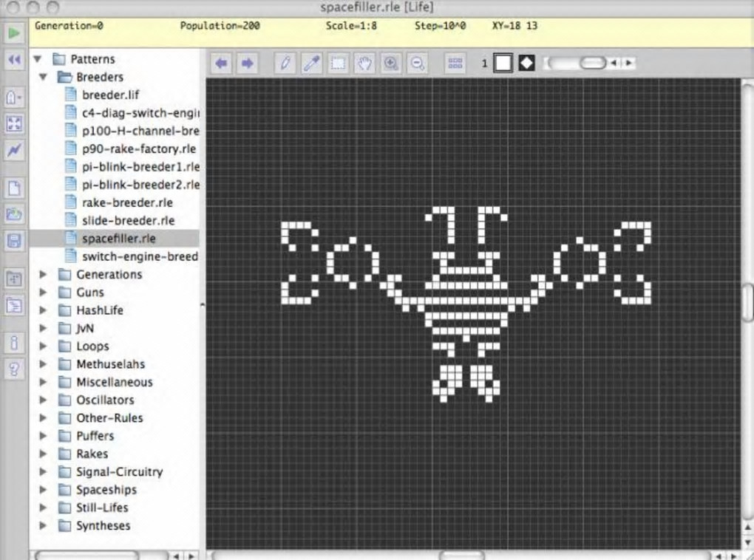Toggle hyperspeed lightning icon
This screenshot has width=754, height=560.
[14, 151]
